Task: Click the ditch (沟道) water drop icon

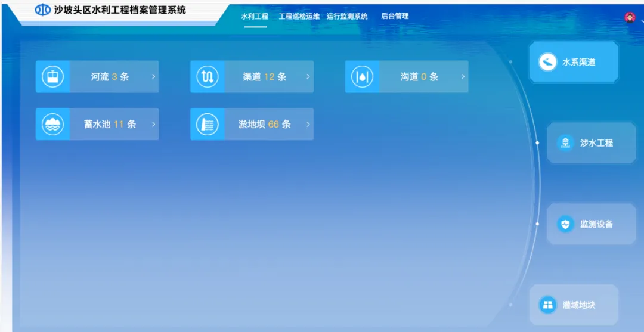Action: pos(362,77)
